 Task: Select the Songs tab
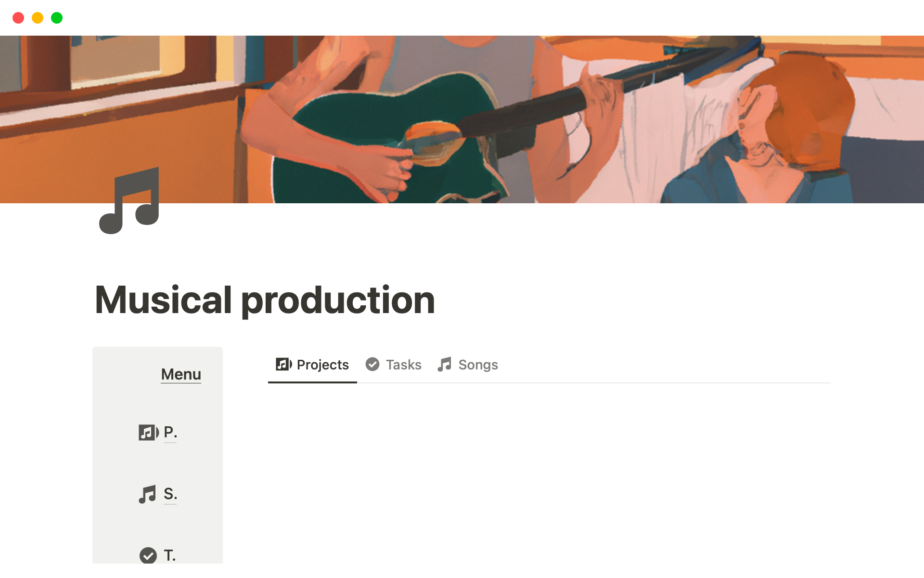coord(478,365)
